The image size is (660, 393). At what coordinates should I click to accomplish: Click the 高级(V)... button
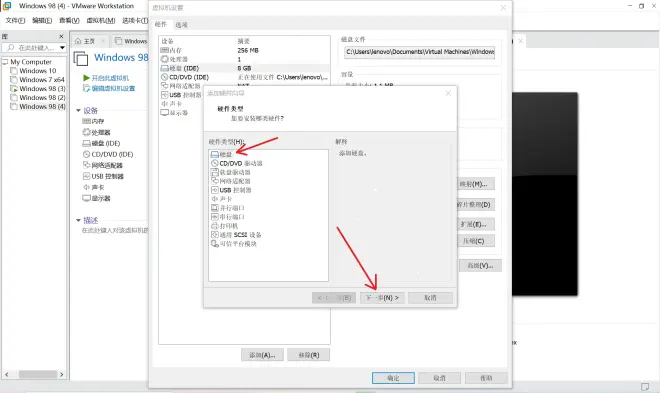point(480,266)
